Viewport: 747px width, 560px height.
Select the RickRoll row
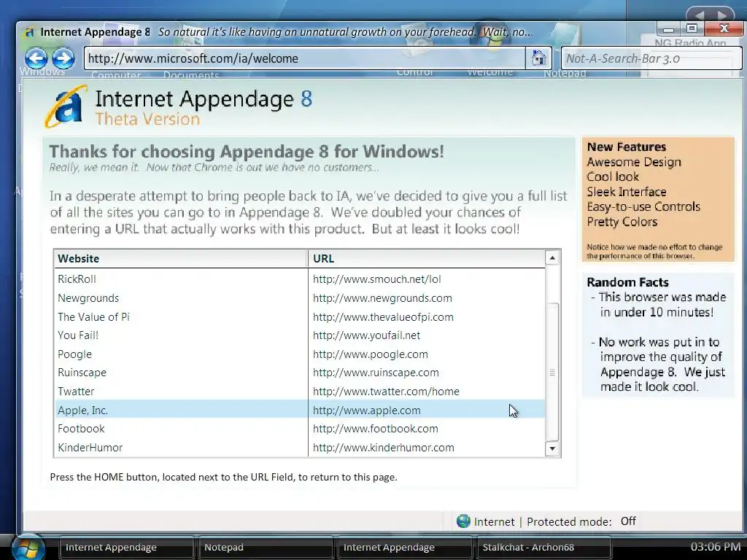pyautogui.click(x=300, y=279)
